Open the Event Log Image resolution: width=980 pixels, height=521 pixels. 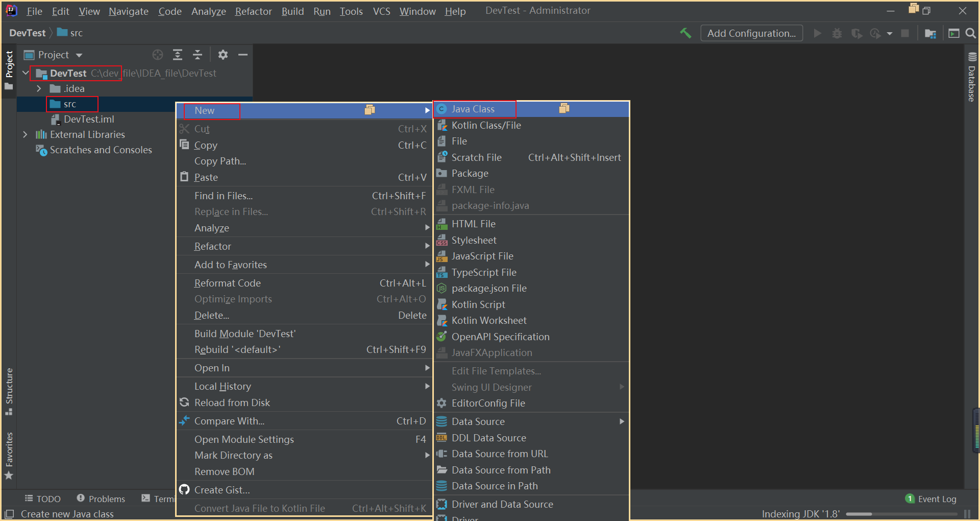[x=931, y=499]
